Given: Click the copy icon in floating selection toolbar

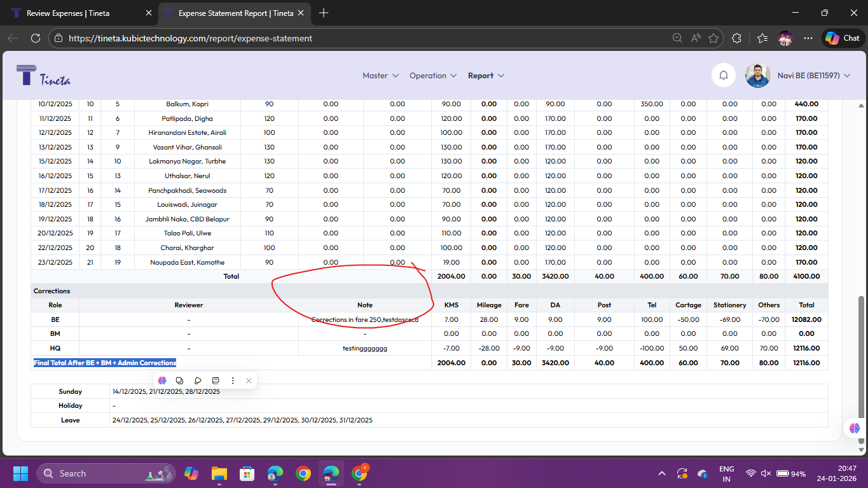Looking at the screenshot, I should (179, 380).
